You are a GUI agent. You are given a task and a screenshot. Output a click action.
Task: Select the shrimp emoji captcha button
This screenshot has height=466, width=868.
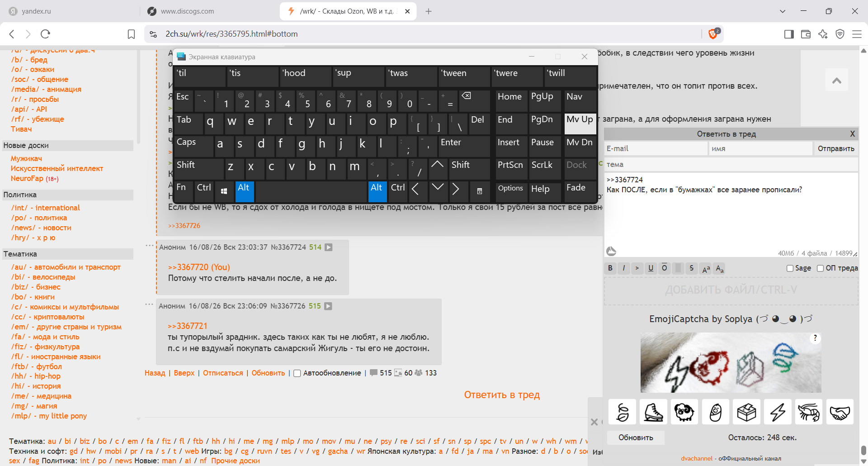point(809,412)
